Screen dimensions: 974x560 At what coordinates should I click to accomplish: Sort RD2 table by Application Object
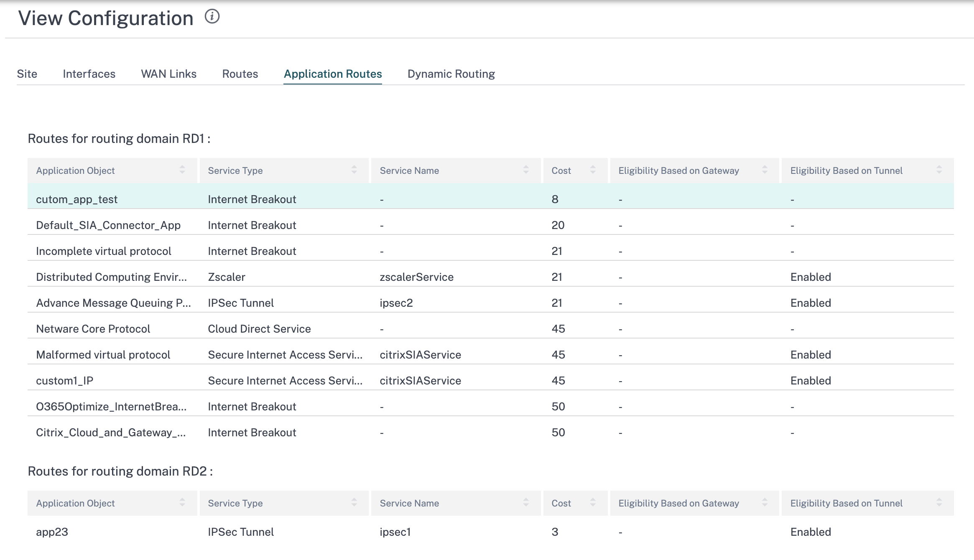tap(182, 502)
